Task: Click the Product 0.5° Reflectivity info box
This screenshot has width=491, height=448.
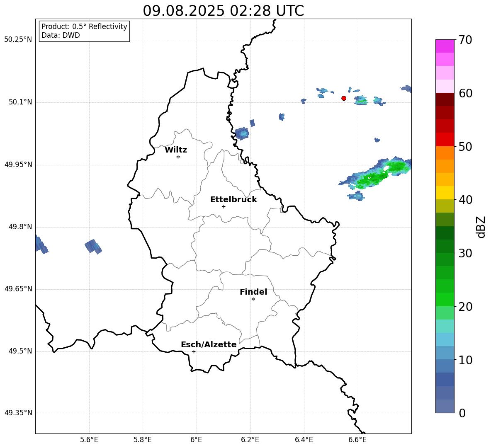Action: (84, 31)
